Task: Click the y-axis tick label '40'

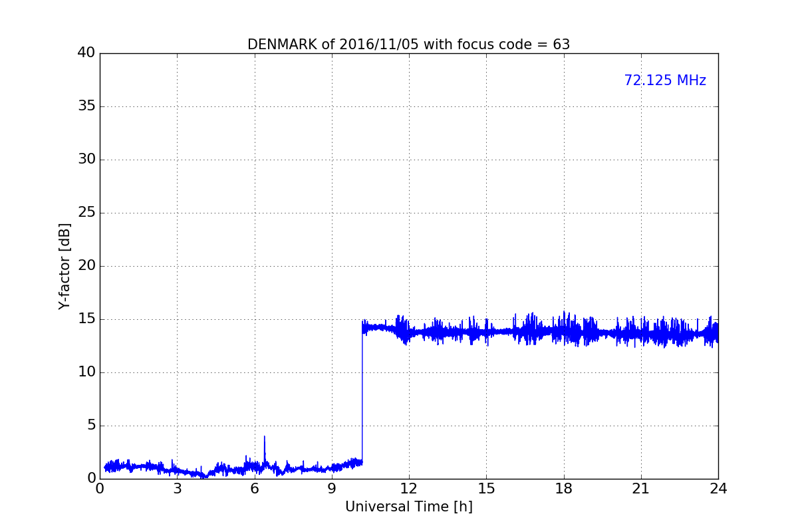Action: click(86, 53)
